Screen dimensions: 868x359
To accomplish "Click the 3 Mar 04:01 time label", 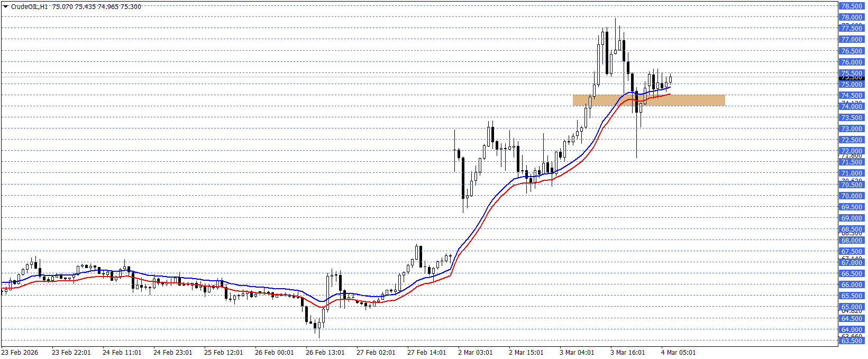I will point(577,353).
